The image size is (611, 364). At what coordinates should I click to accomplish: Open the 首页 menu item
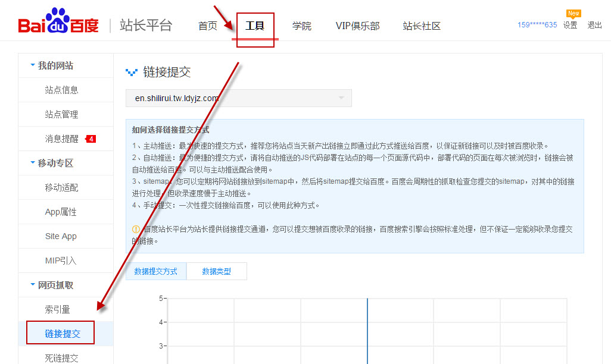[207, 26]
